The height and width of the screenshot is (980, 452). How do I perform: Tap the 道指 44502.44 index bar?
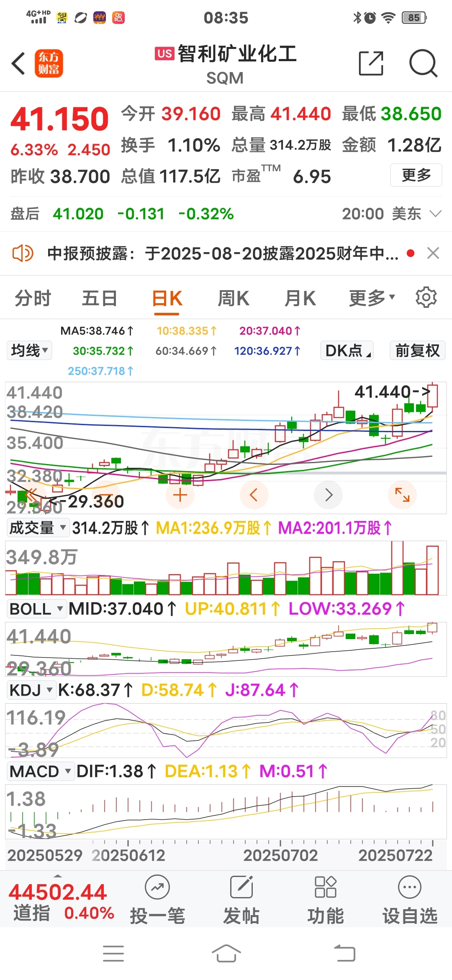pyautogui.click(x=61, y=901)
